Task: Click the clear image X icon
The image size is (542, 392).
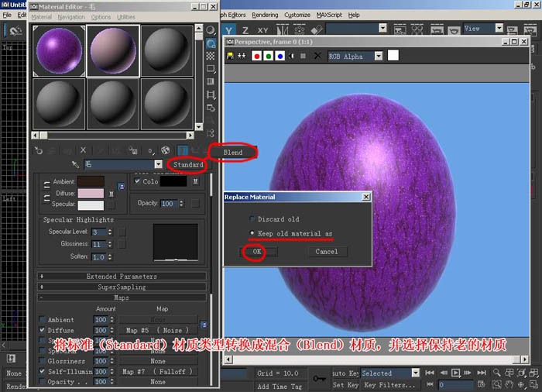Action: [x=317, y=56]
